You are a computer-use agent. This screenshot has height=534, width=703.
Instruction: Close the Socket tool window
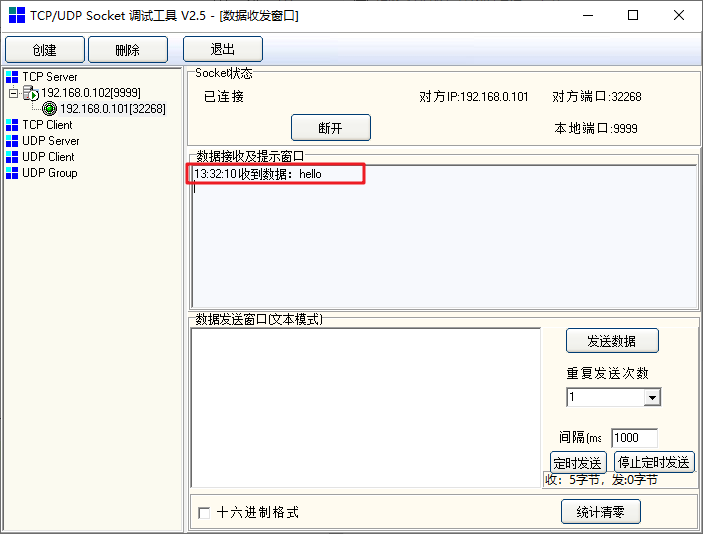click(x=679, y=15)
